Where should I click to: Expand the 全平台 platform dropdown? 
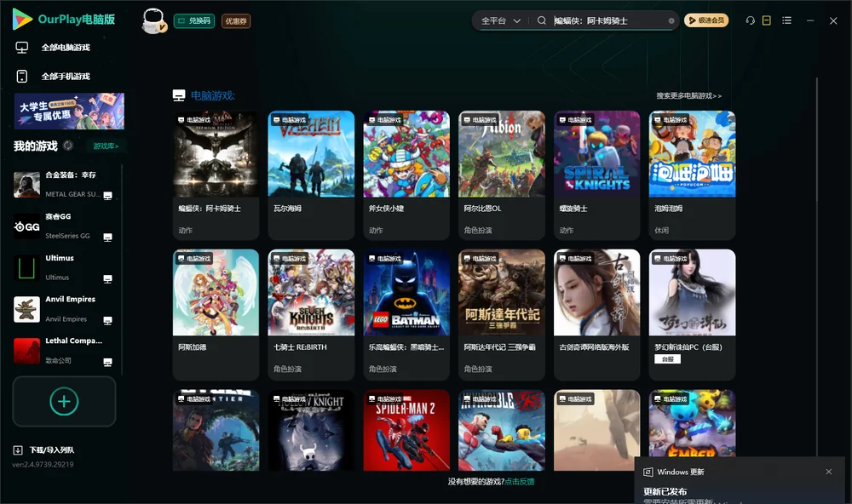click(x=500, y=20)
